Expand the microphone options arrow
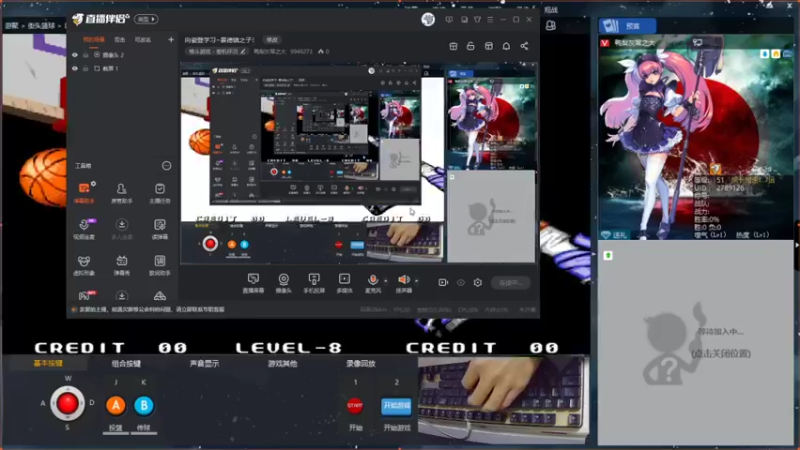Screen dimensions: 800x450 pos(386,281)
